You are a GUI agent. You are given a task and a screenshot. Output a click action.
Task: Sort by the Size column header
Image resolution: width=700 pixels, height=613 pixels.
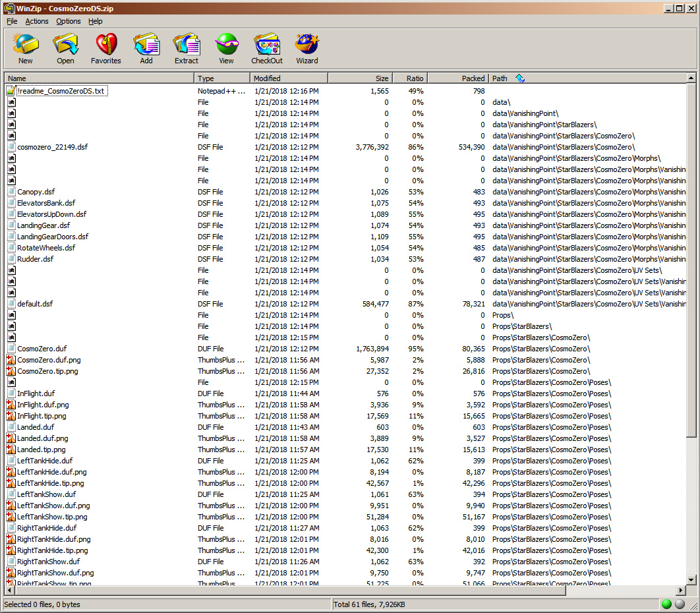361,78
